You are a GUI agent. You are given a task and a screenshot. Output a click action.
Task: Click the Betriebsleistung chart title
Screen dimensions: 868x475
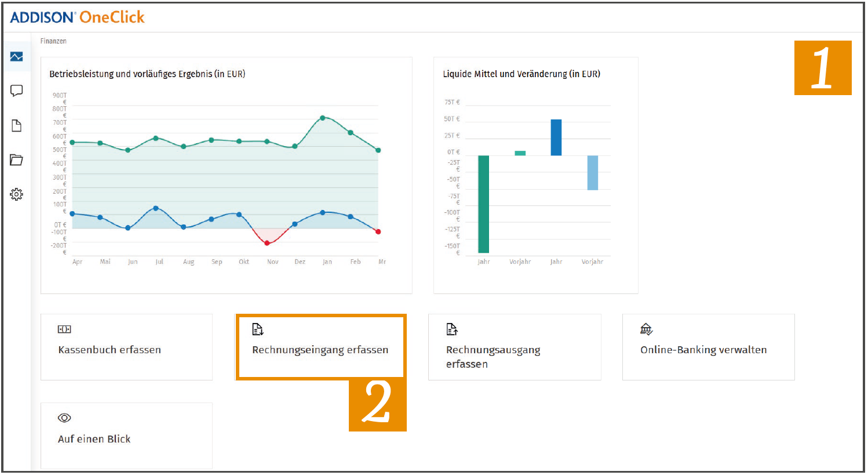tap(147, 74)
